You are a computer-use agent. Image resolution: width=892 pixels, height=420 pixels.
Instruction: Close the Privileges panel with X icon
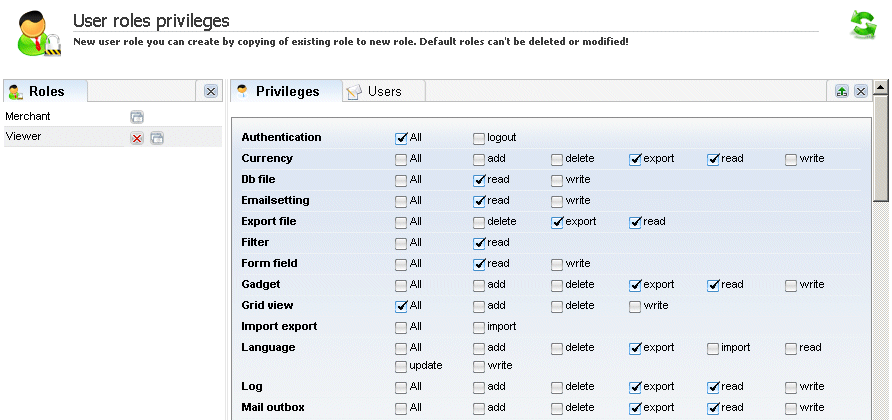[861, 91]
